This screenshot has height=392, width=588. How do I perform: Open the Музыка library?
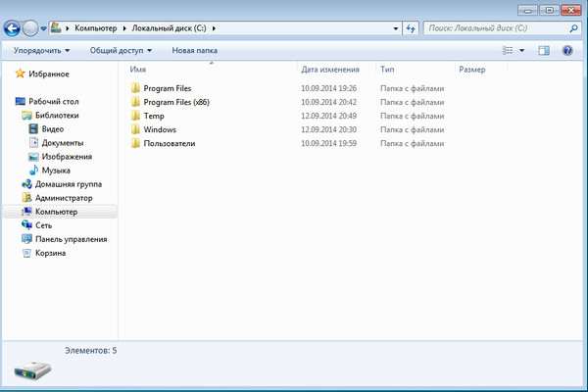point(56,171)
